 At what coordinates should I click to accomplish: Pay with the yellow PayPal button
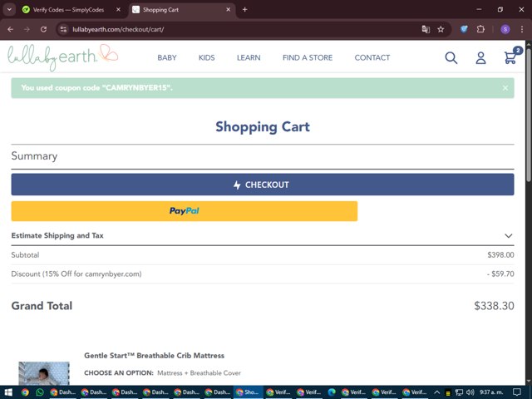pos(185,211)
